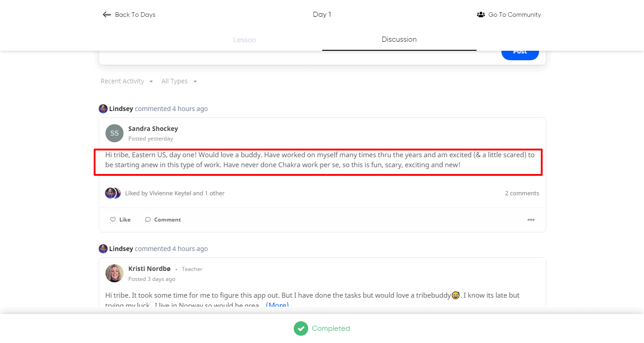The image size is (644, 343).
Task: Click the speech bubble Comment icon
Action: point(148,220)
